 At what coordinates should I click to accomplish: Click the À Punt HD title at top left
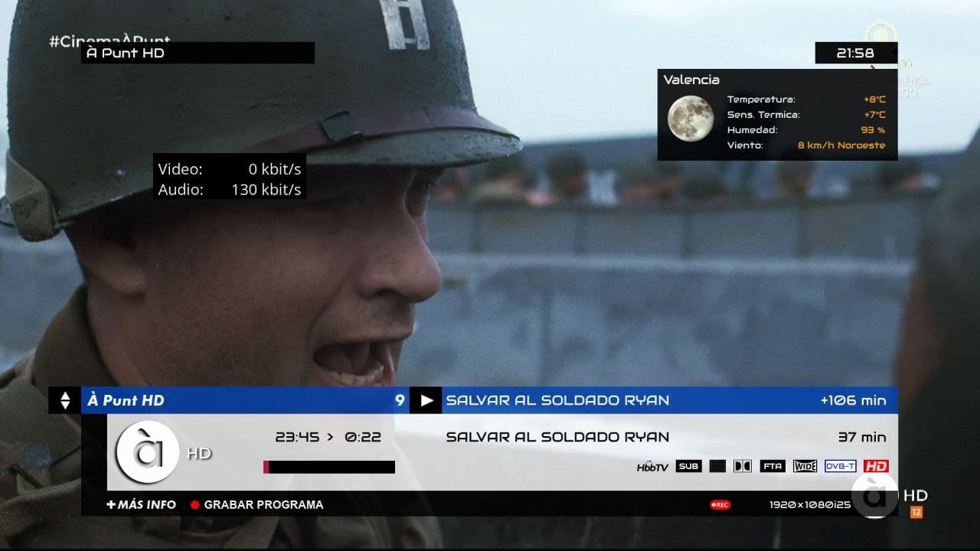point(126,53)
